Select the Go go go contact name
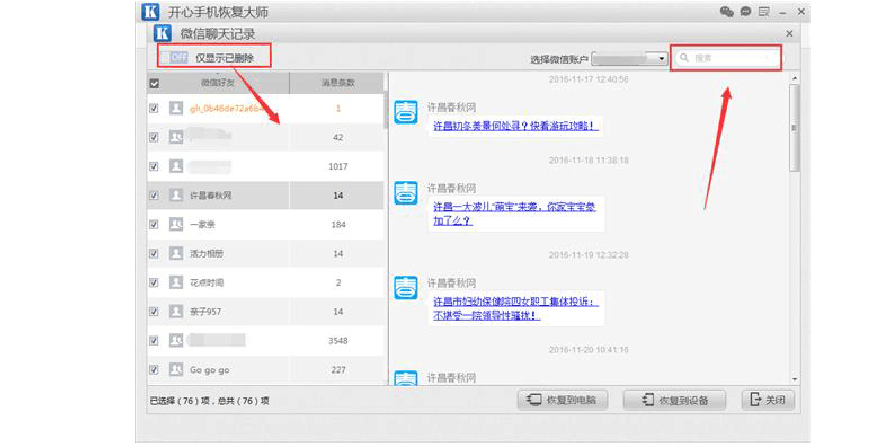Viewport: 893px width, 443px height. point(210,370)
